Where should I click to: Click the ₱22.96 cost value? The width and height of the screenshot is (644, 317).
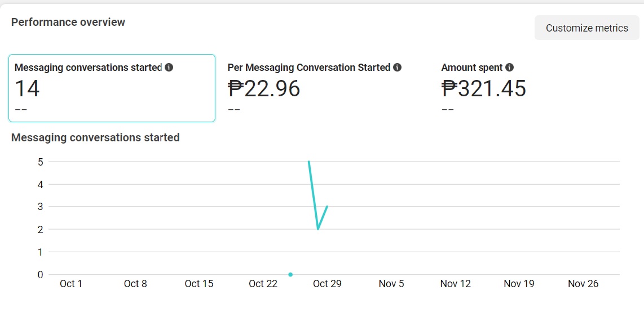(264, 88)
